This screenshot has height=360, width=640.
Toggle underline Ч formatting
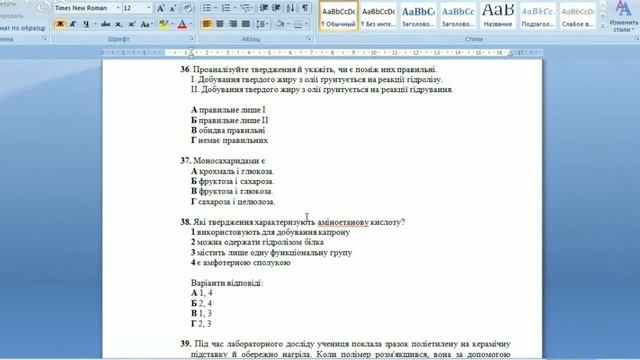pyautogui.click(x=86, y=24)
